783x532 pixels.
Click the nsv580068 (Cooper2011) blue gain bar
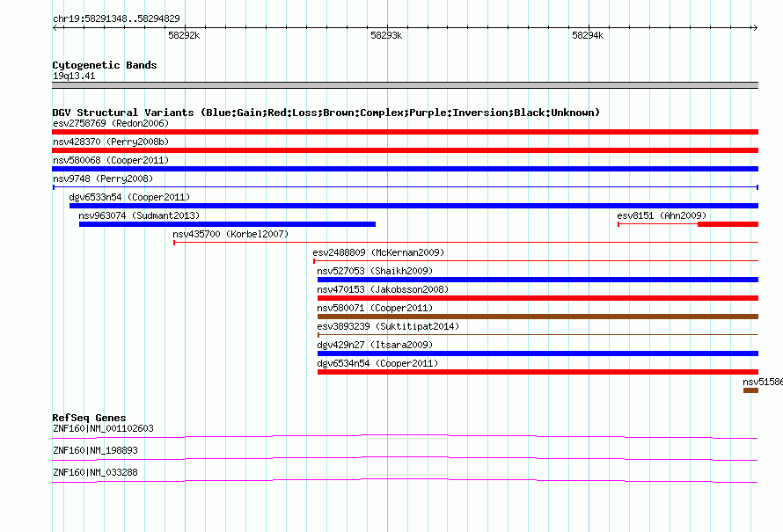tap(405, 169)
